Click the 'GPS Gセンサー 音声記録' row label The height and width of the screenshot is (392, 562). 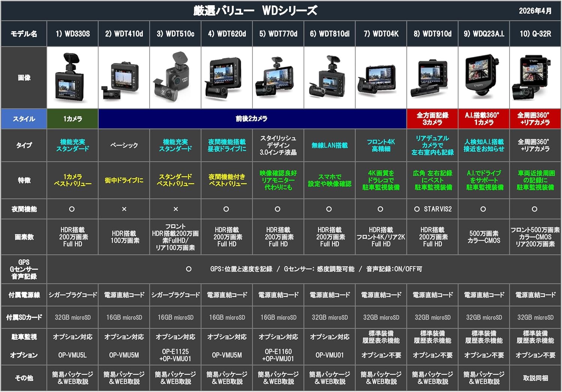(x=24, y=269)
